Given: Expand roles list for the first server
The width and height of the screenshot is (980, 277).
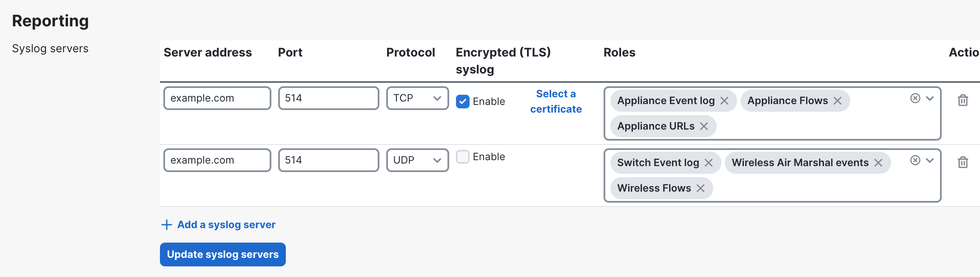Looking at the screenshot, I should pyautogui.click(x=930, y=99).
